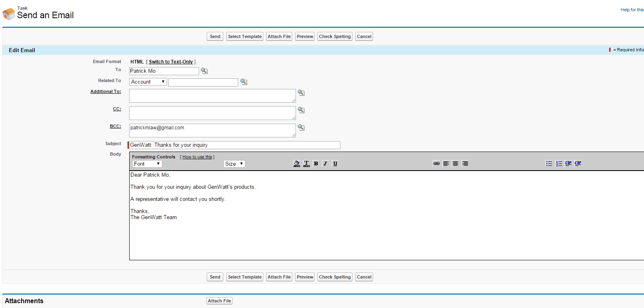This screenshot has width=644, height=308.
Task: Open the text color tool
Action: 306,164
